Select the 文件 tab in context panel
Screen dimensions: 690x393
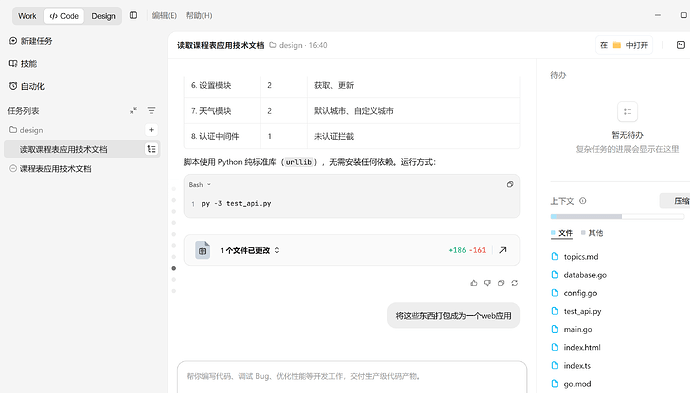point(562,233)
